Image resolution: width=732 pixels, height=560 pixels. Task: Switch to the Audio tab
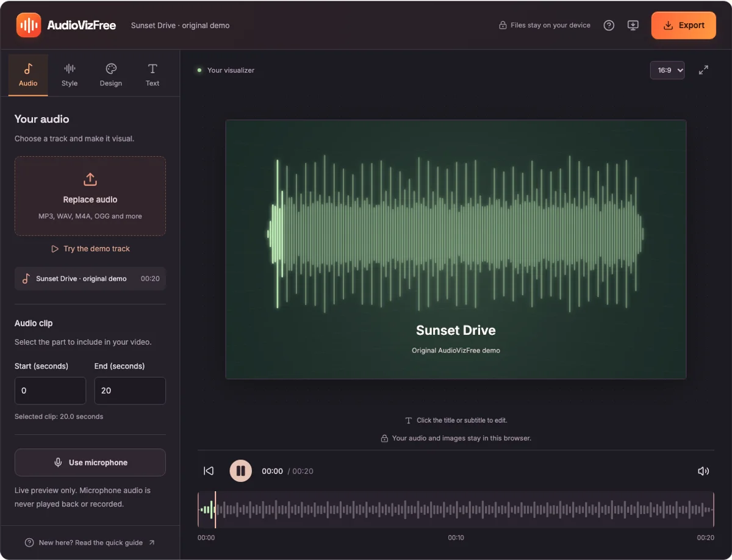pos(28,75)
